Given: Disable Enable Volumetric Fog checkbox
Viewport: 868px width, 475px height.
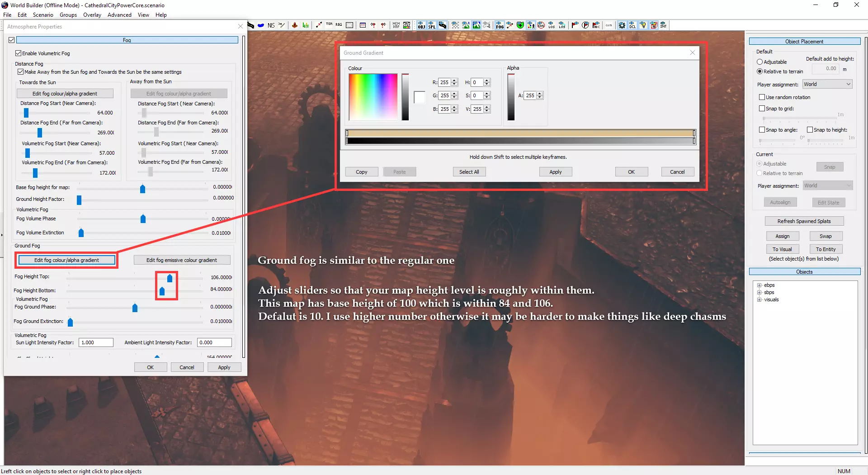Looking at the screenshot, I should [x=19, y=53].
